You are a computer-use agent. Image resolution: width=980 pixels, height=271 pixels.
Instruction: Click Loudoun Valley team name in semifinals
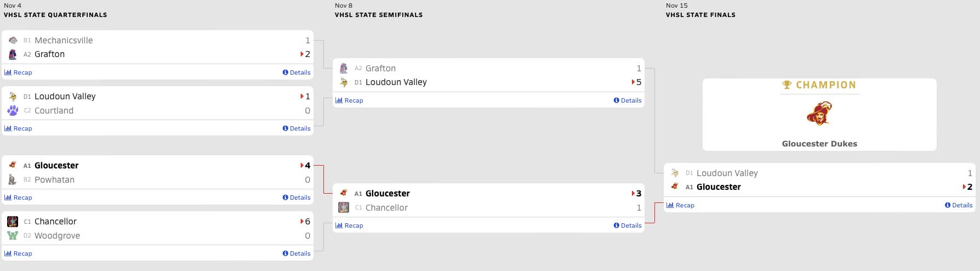396,82
